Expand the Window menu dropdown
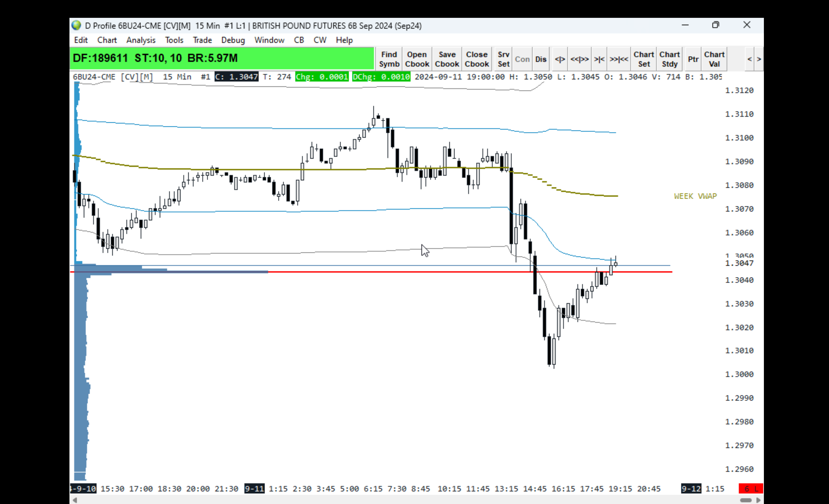Image resolution: width=829 pixels, height=504 pixels. point(269,40)
